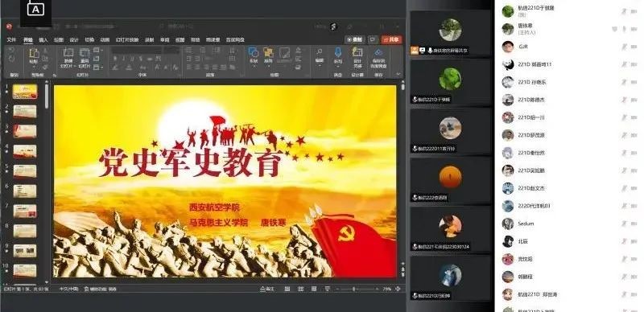Expand the Paste dropdown arrow
Image resolution: width=644 pixels, height=312 pixels.
coord(34,66)
